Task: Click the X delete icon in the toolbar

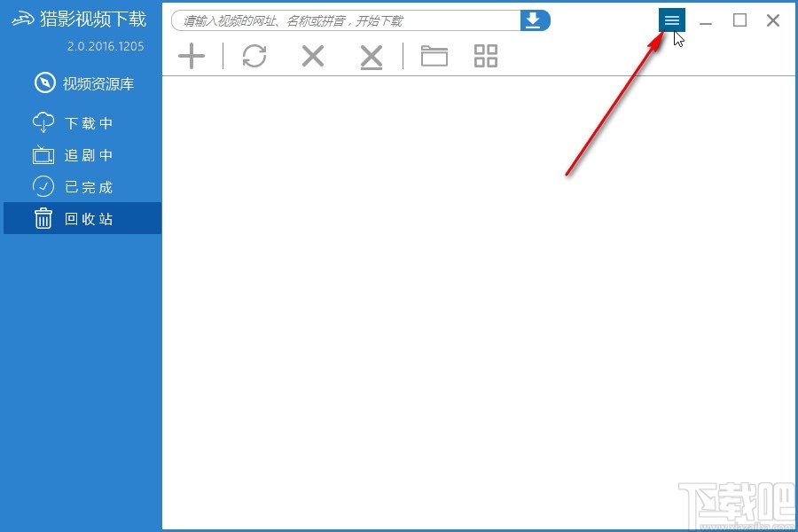Action: pos(312,56)
